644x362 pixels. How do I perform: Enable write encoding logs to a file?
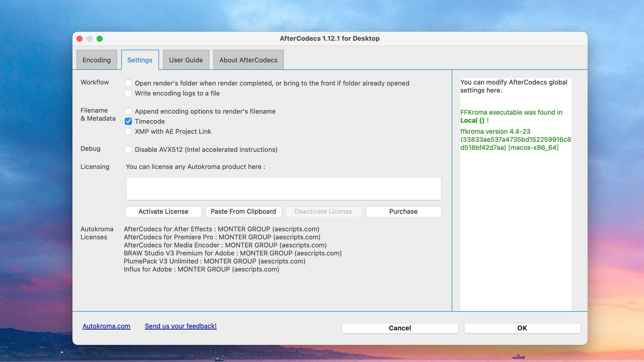(x=128, y=93)
